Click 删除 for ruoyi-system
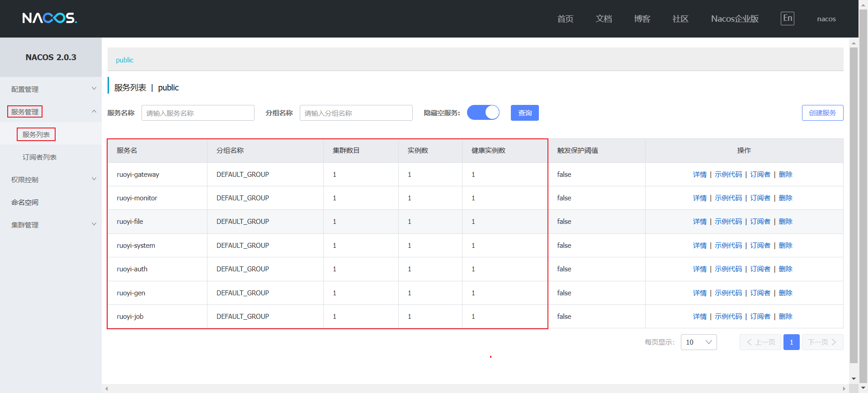868x393 pixels. pyautogui.click(x=786, y=246)
